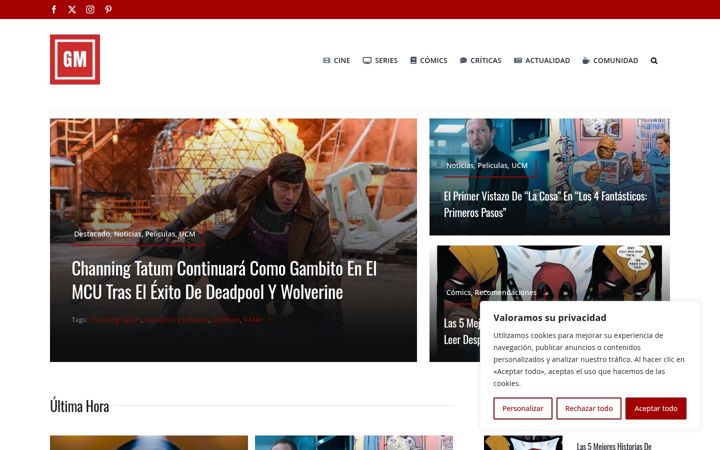Click the "Última Hora" section heading
Image resolution: width=720 pixels, height=450 pixels.
79,406
